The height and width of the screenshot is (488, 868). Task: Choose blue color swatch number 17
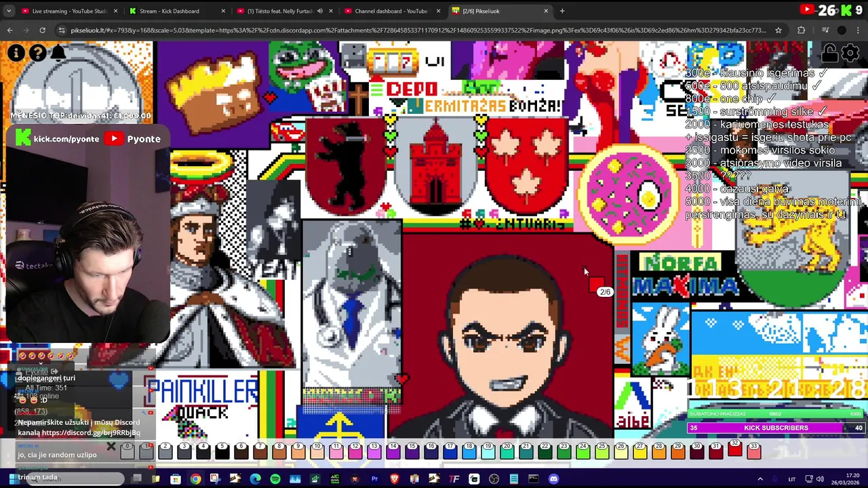point(450,451)
